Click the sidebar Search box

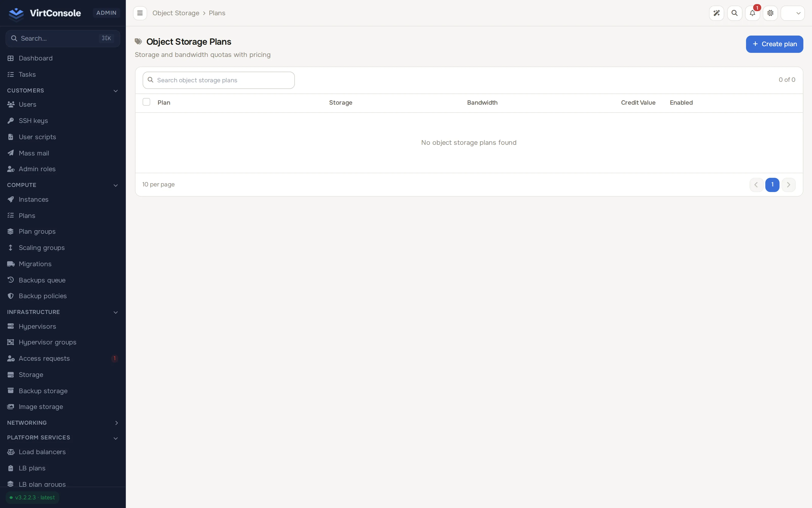(63, 38)
